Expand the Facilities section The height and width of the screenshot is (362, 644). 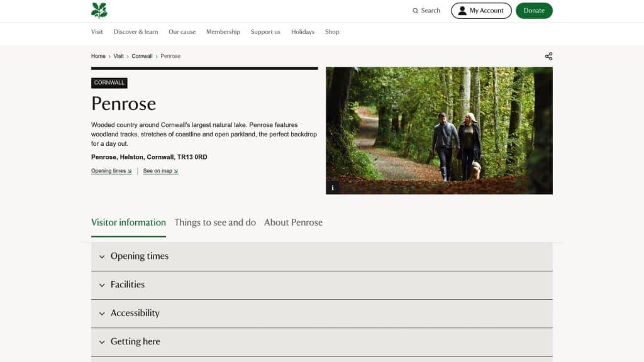(128, 284)
